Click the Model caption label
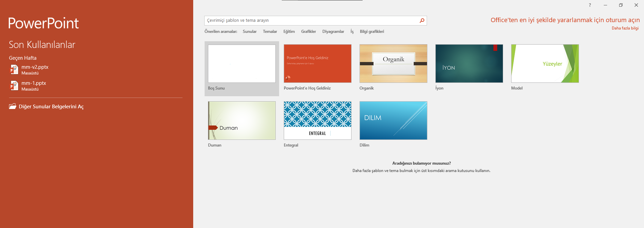 tap(517, 88)
